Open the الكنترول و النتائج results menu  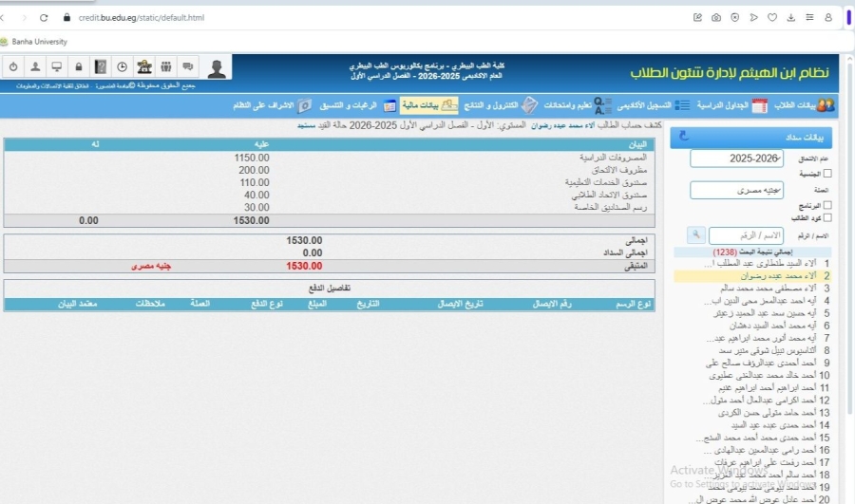click(501, 105)
